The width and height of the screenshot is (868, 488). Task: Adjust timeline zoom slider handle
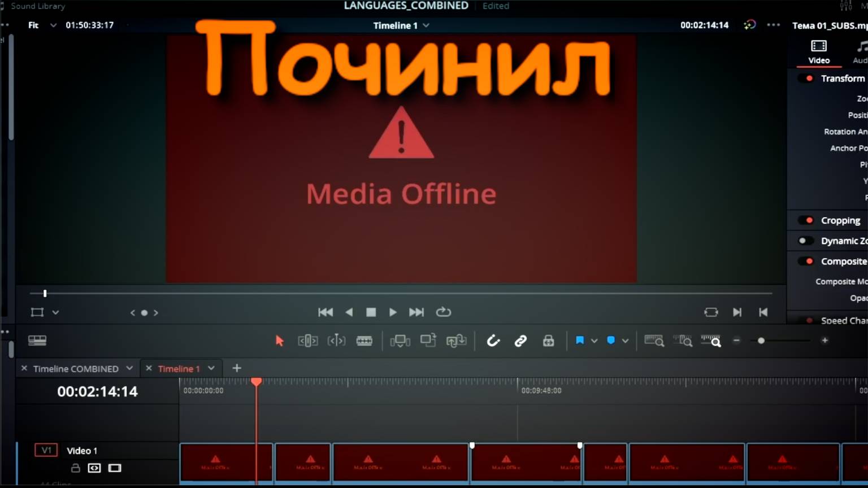pyautogui.click(x=761, y=341)
